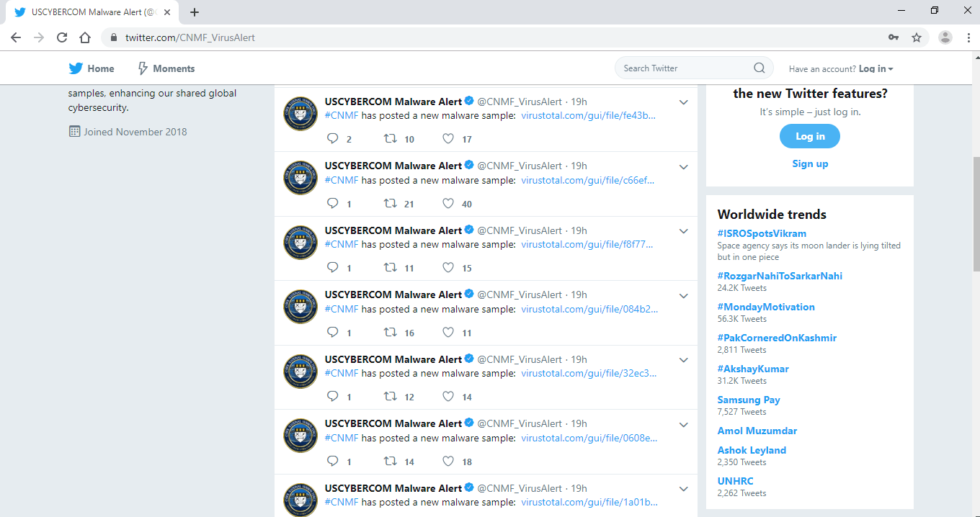Like the tweet with 15 likes
Screen dimensions: 980x517
(x=448, y=268)
